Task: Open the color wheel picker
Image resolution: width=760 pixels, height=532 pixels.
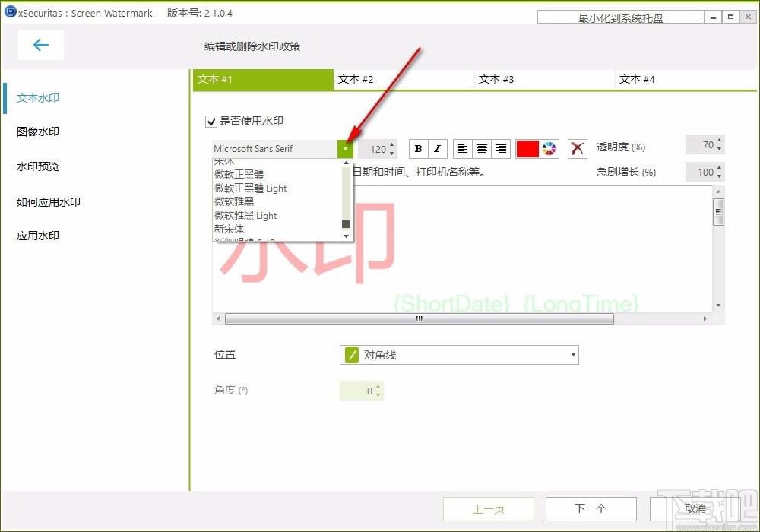Action: point(549,149)
